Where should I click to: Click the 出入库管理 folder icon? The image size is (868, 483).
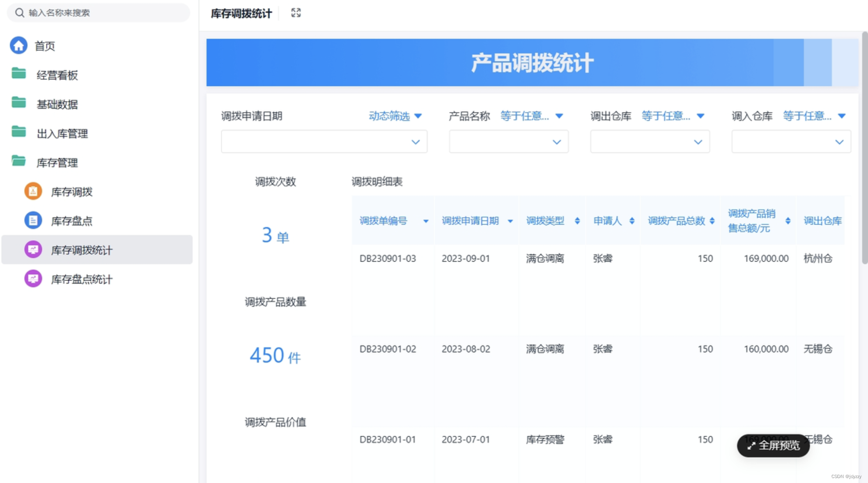tap(18, 132)
